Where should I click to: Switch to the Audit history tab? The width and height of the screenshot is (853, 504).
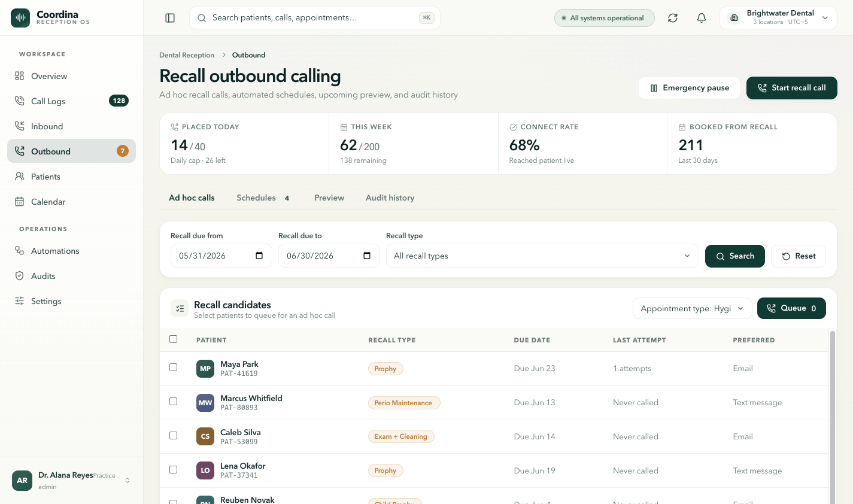(x=390, y=198)
